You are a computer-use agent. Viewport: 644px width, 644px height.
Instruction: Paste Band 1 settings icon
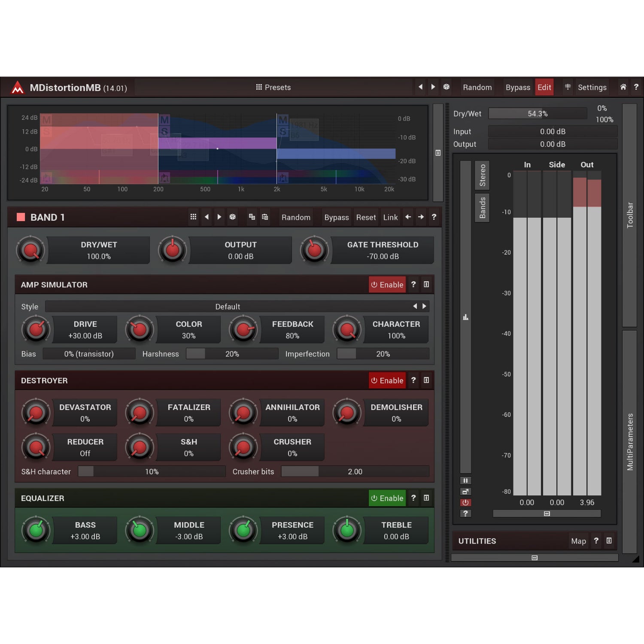tap(265, 217)
